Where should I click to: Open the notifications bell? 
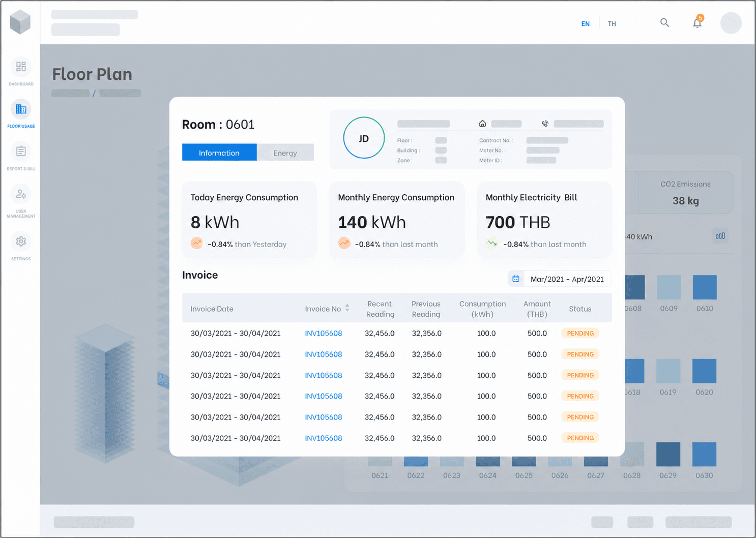697,22
